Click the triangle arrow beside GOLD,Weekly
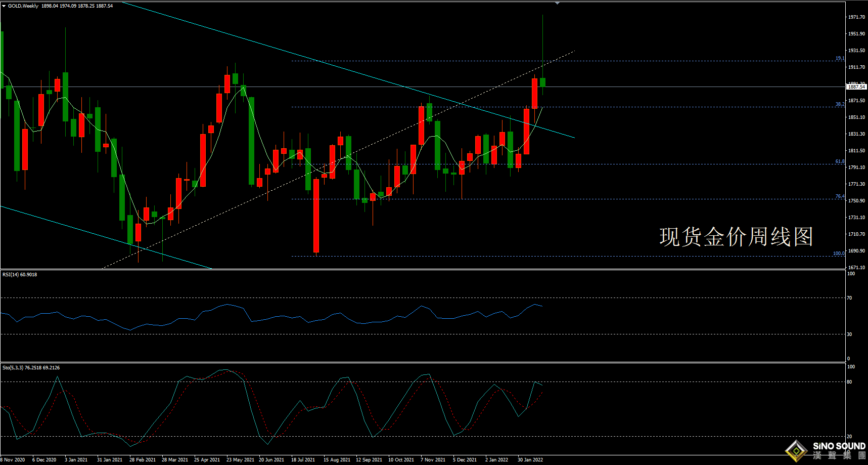Viewport: 868px width, 465px height. [4, 6]
